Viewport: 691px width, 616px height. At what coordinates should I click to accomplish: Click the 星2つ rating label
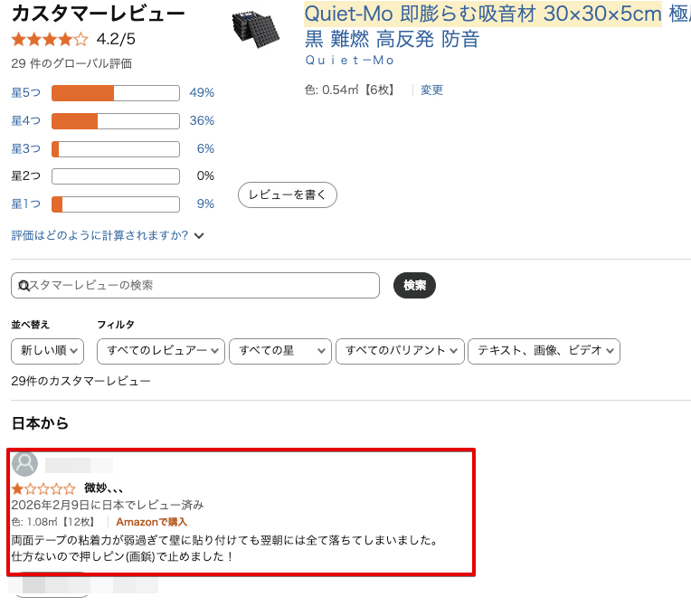tap(26, 176)
